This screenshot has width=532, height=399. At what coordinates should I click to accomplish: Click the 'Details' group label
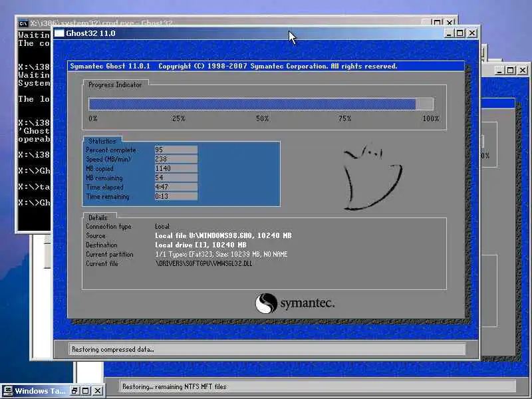pyautogui.click(x=98, y=218)
